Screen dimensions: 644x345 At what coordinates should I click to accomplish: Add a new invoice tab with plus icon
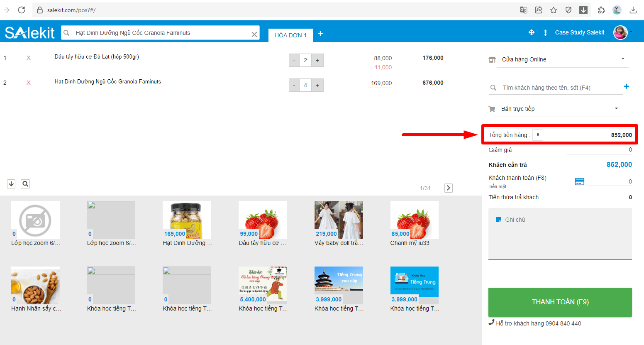point(320,34)
